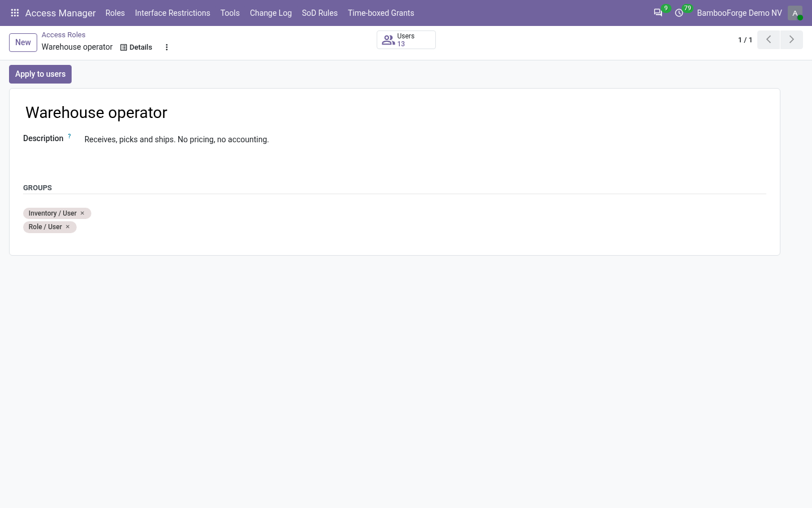
Task: Open the Change Log menu
Action: (x=271, y=13)
